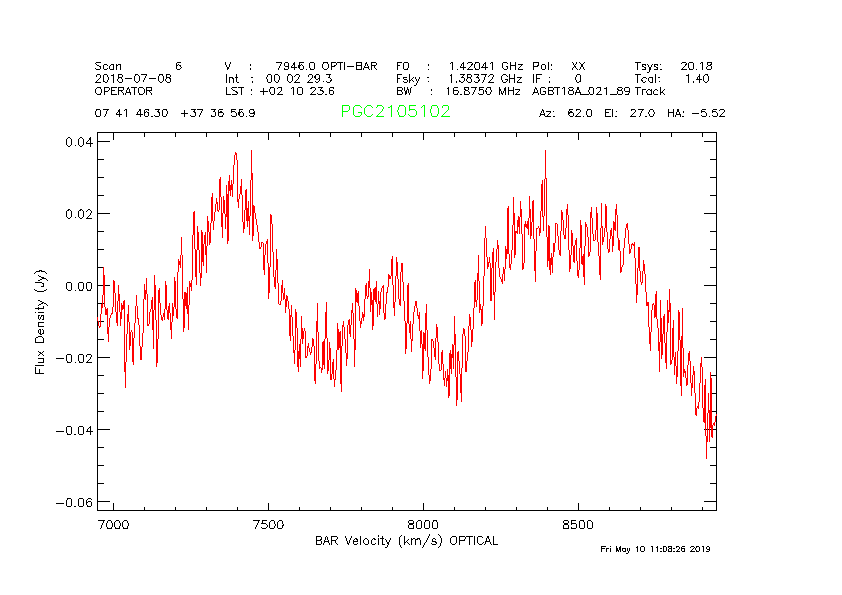Click the 8000 tick on velocity axis

click(x=423, y=525)
